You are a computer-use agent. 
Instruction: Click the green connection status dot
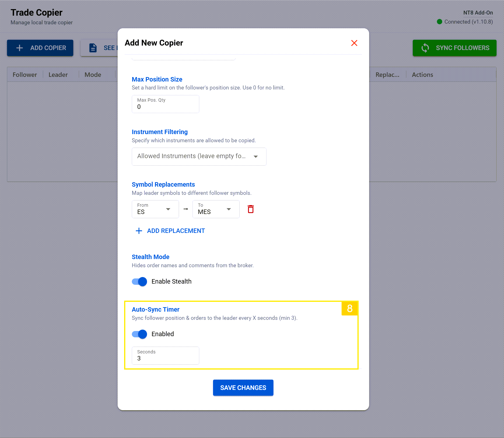tap(439, 22)
